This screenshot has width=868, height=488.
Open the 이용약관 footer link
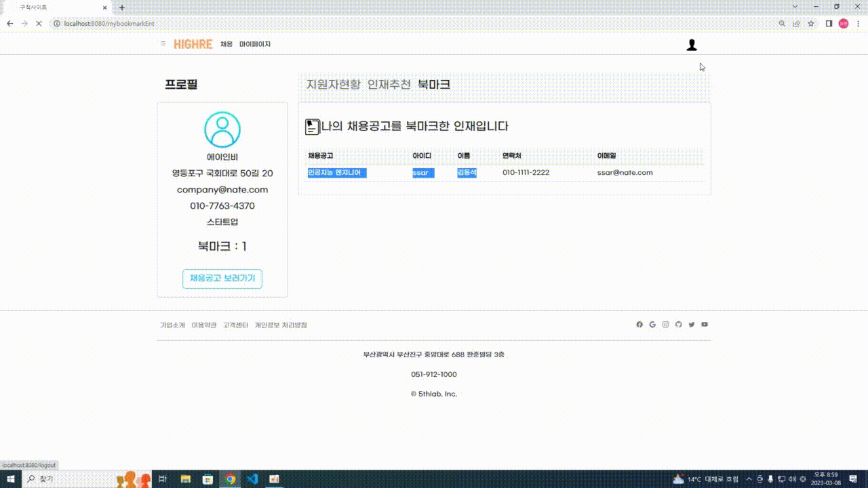204,325
